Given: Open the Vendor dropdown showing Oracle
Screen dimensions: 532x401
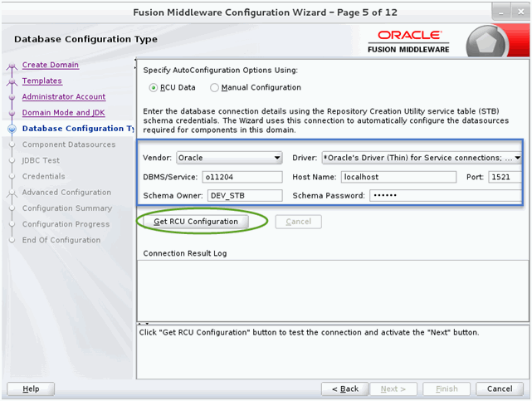Looking at the screenshot, I should click(x=229, y=158).
